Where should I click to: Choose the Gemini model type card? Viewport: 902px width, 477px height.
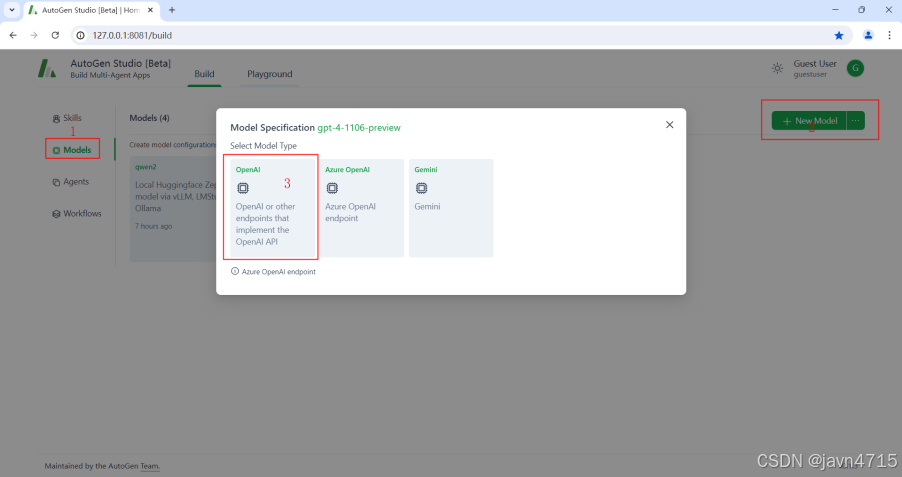tap(451, 208)
